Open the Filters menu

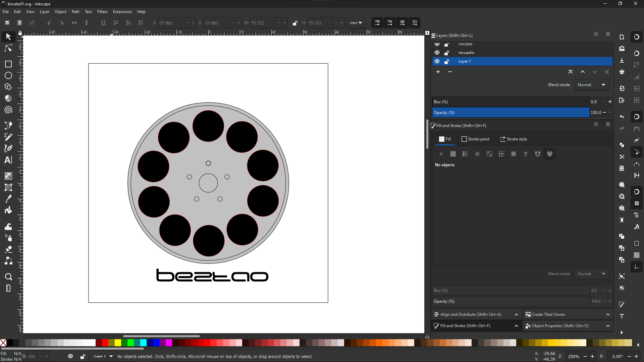pos(102,12)
